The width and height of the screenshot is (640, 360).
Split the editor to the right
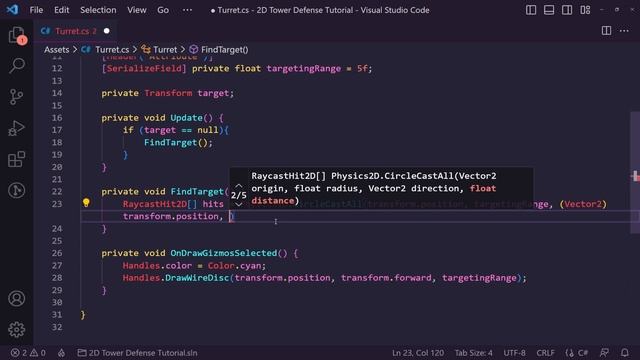click(x=607, y=31)
